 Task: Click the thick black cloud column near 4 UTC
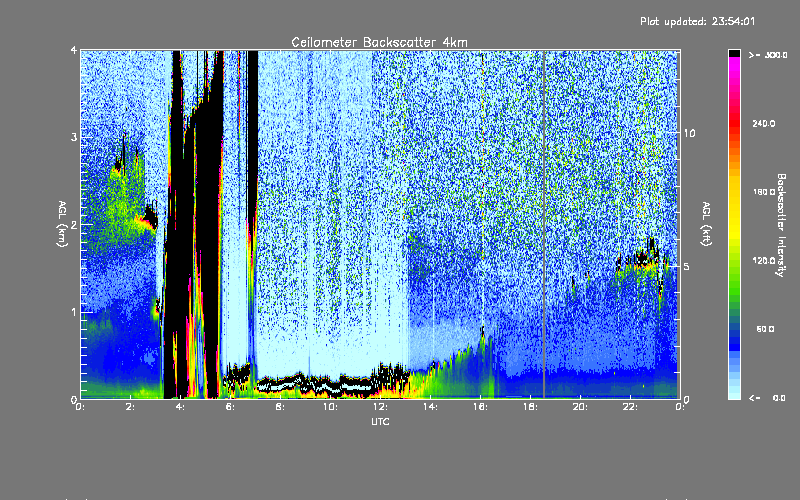pos(177,224)
